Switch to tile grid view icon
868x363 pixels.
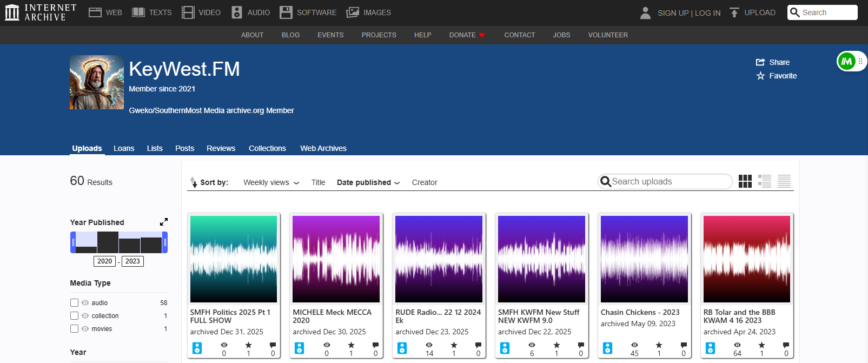745,181
